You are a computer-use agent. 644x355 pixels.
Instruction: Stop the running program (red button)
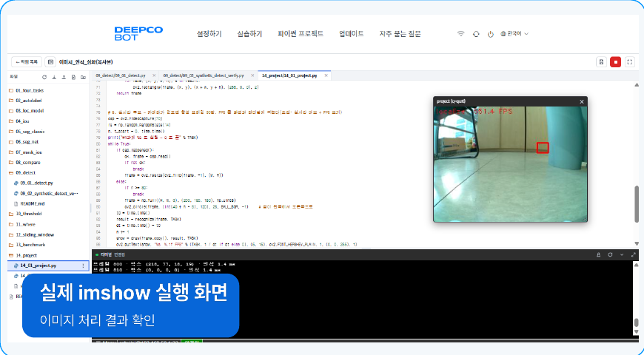[615, 62]
